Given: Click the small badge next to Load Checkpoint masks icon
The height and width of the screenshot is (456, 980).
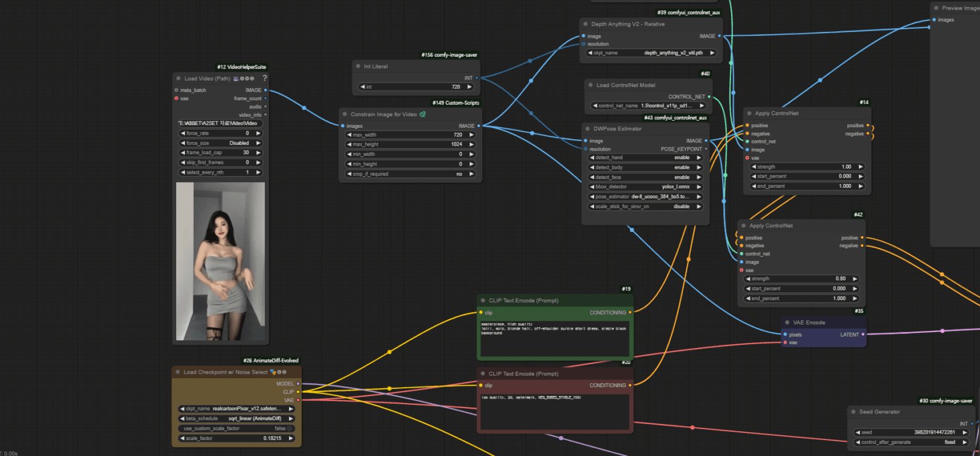Looking at the screenshot, I should (x=280, y=372).
